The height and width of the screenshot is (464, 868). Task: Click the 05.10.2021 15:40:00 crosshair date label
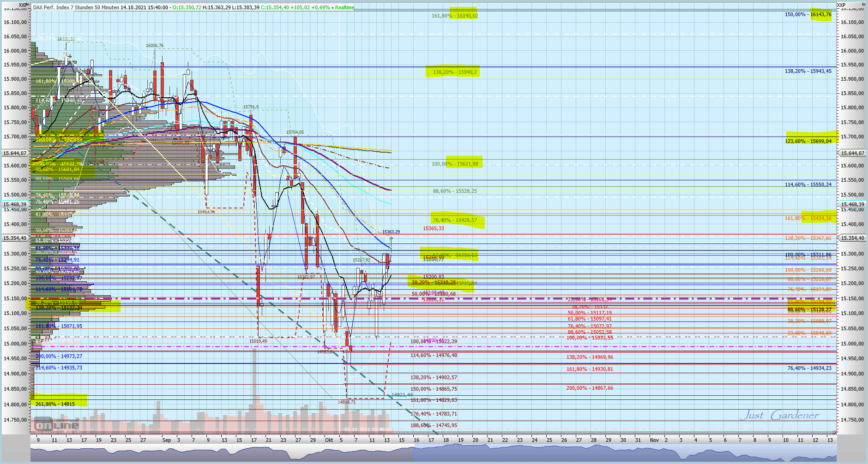(368, 429)
